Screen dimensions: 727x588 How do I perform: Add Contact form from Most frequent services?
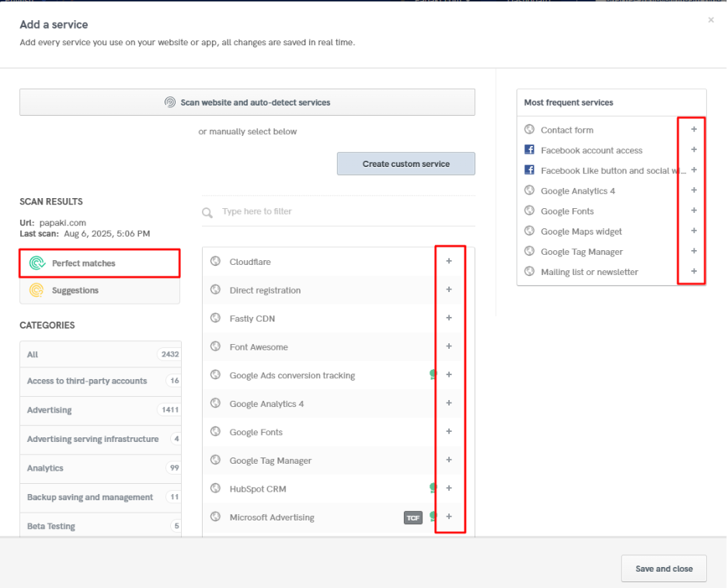pos(694,130)
